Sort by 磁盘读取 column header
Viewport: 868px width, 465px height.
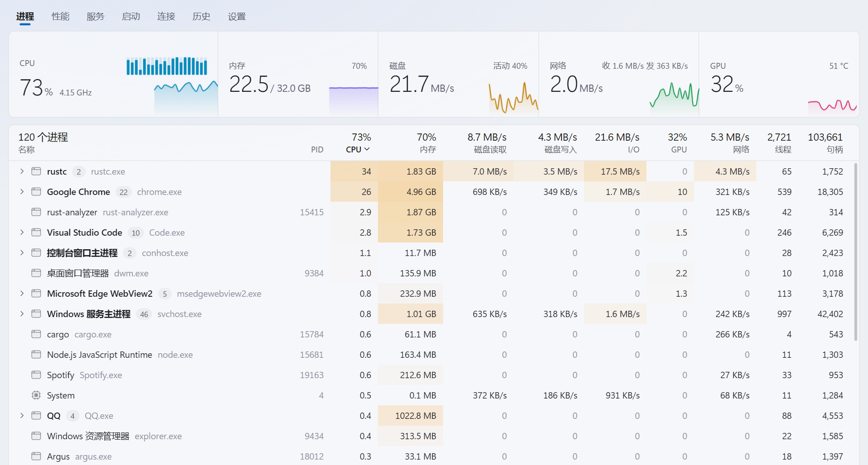[x=490, y=149]
